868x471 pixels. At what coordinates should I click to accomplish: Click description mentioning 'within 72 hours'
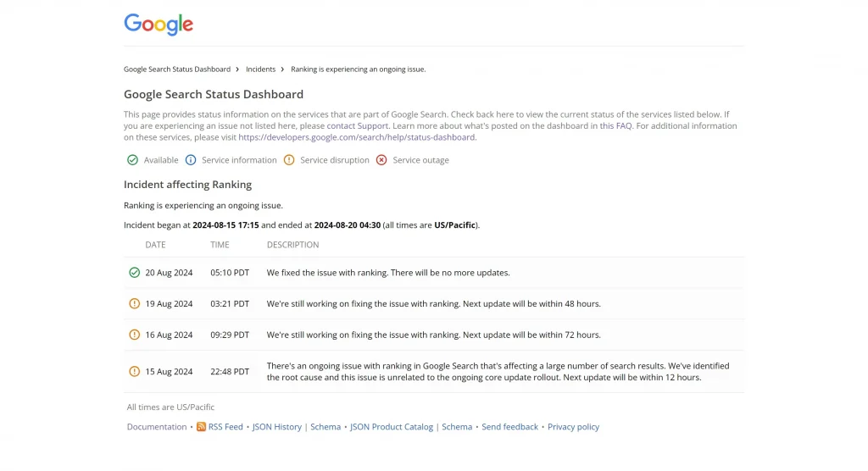pyautogui.click(x=433, y=335)
